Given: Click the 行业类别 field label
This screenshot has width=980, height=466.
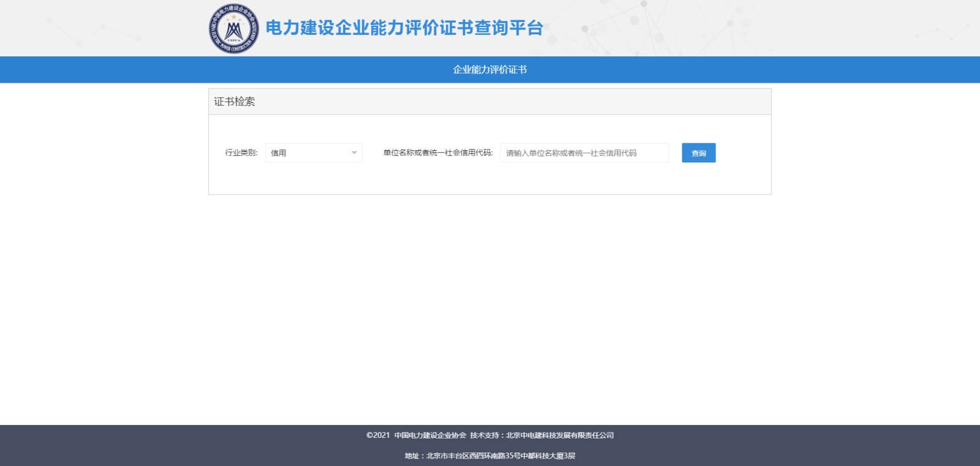Looking at the screenshot, I should [x=241, y=153].
